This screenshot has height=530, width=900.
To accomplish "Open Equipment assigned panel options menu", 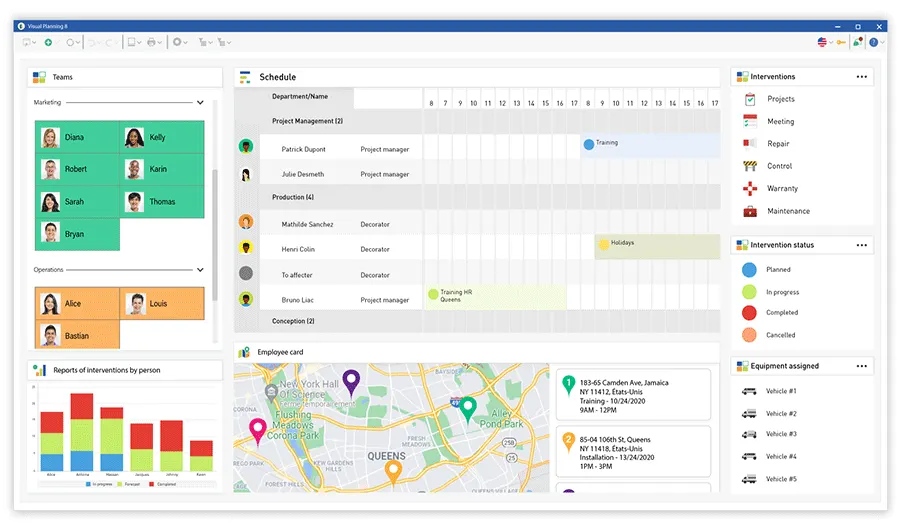I will [861, 366].
